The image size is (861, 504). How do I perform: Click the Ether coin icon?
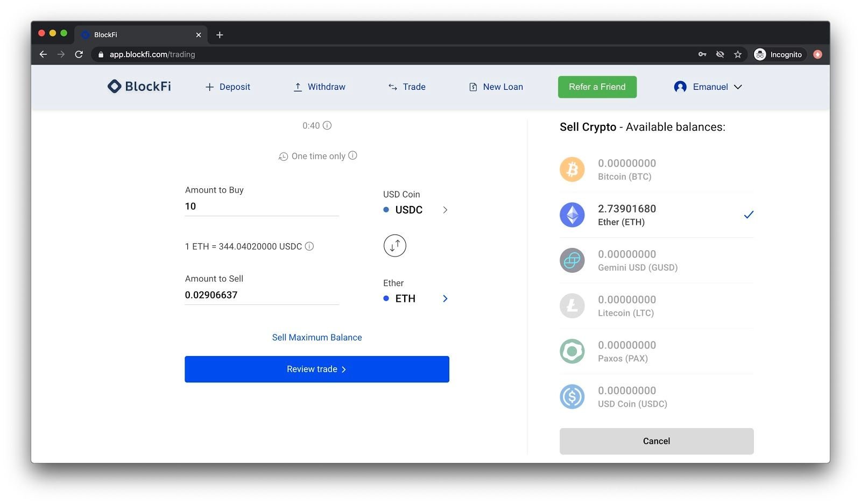coord(572,215)
